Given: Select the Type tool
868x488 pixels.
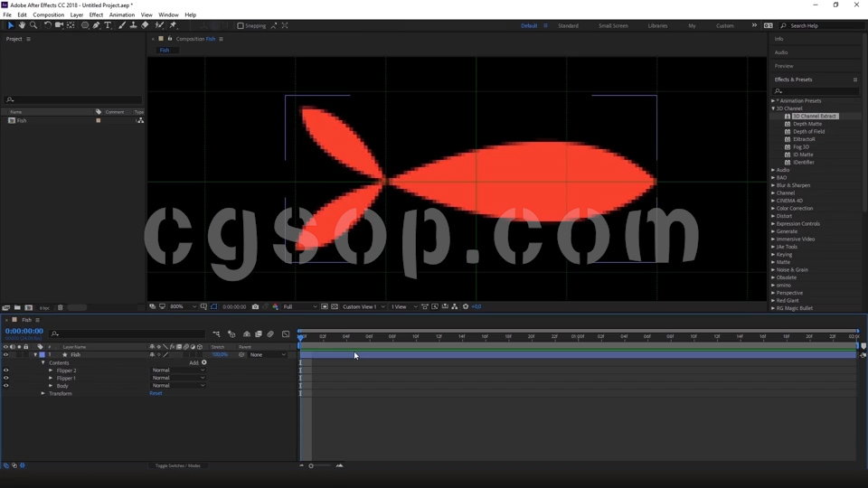Looking at the screenshot, I should click(108, 25).
